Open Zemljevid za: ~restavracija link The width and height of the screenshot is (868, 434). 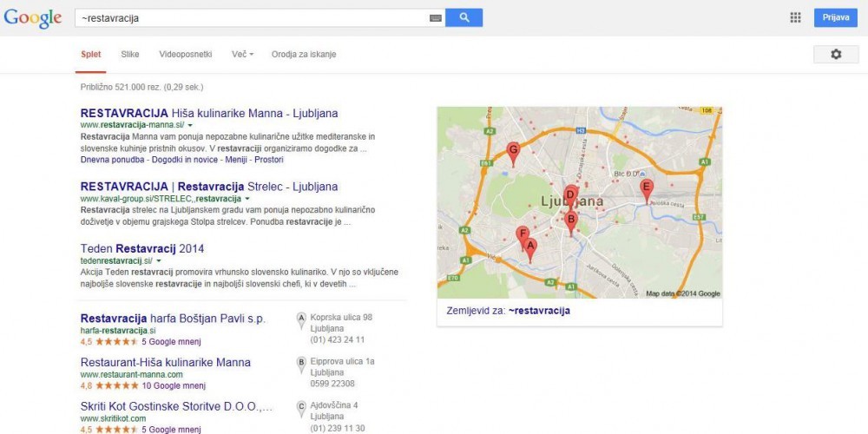pyautogui.click(x=508, y=311)
